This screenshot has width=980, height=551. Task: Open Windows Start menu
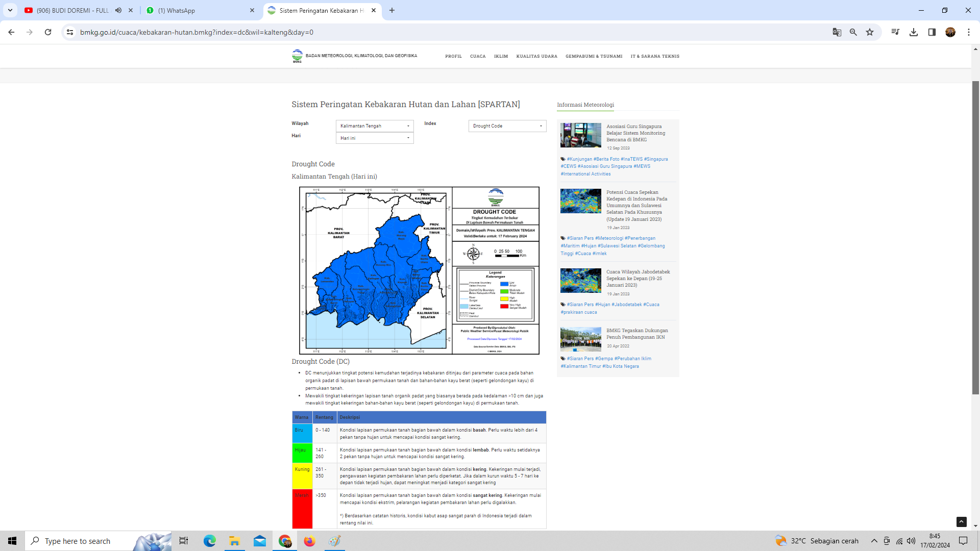[12, 541]
